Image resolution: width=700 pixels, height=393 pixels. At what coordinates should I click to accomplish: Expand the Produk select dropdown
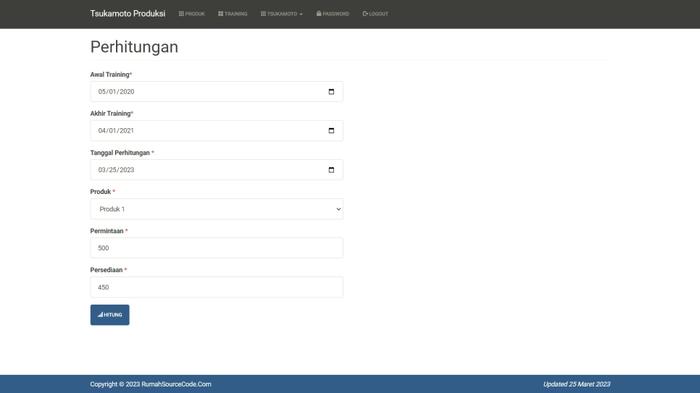217,209
